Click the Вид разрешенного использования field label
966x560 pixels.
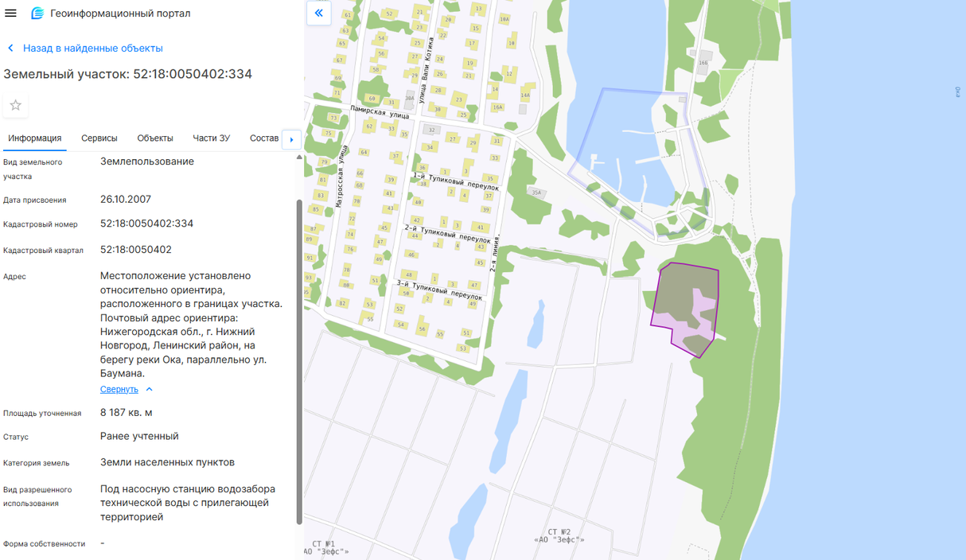click(37, 497)
